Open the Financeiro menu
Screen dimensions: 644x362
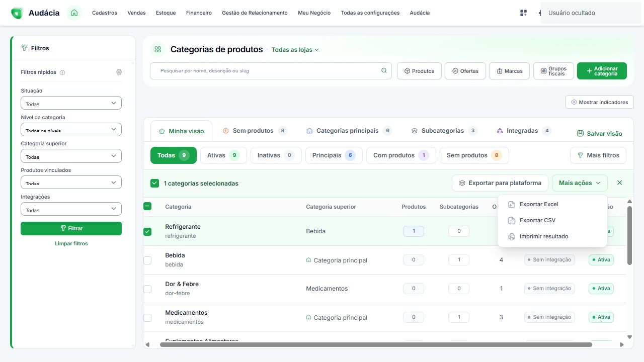(x=199, y=13)
